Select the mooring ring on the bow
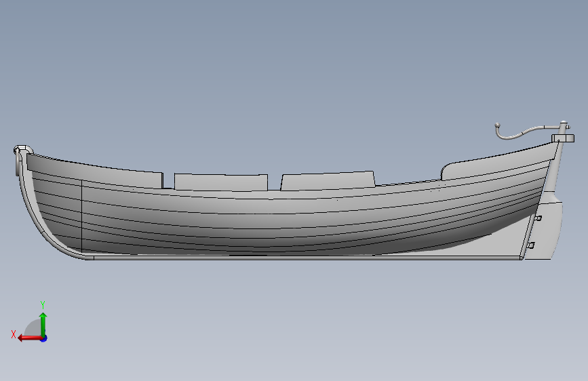This screenshot has height=381, width=588. tap(16, 161)
